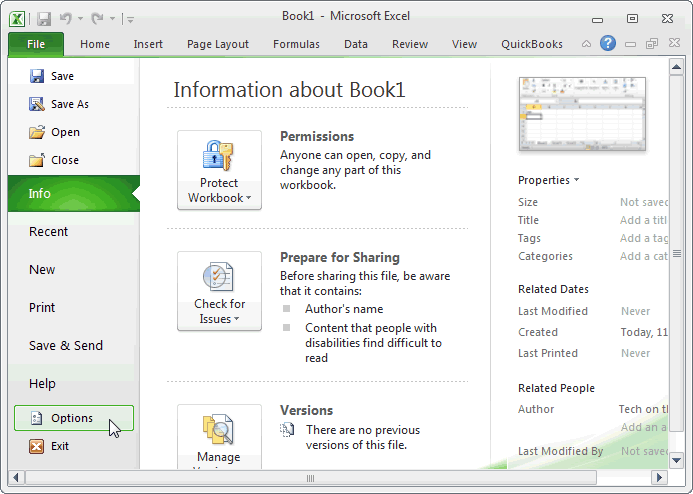Click the 'Versions' heading text
The width and height of the screenshot is (693, 494).
click(306, 410)
